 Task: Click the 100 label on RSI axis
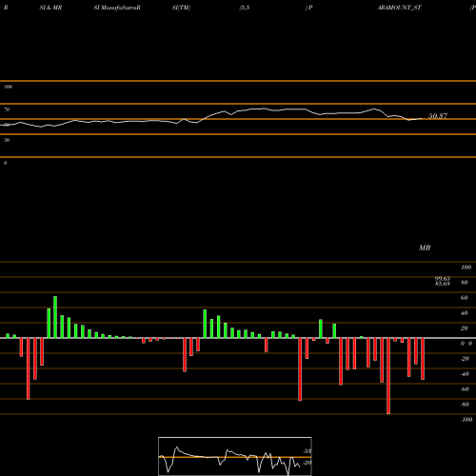coord(8,87)
